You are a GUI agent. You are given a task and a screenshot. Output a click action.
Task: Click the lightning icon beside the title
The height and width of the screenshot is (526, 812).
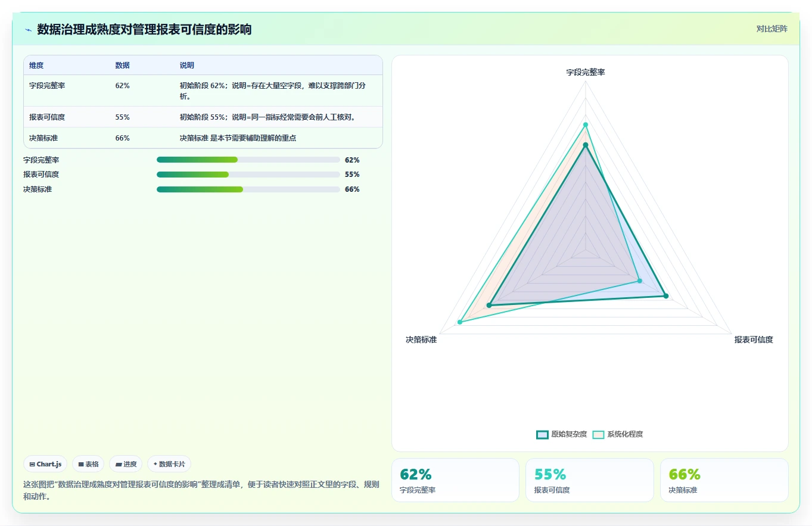(28, 29)
